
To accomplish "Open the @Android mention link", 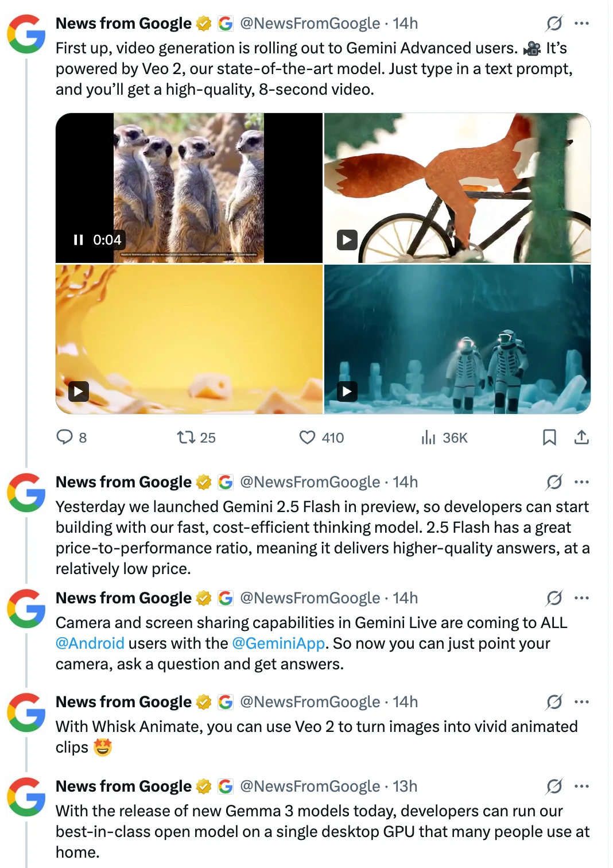I will click(90, 644).
